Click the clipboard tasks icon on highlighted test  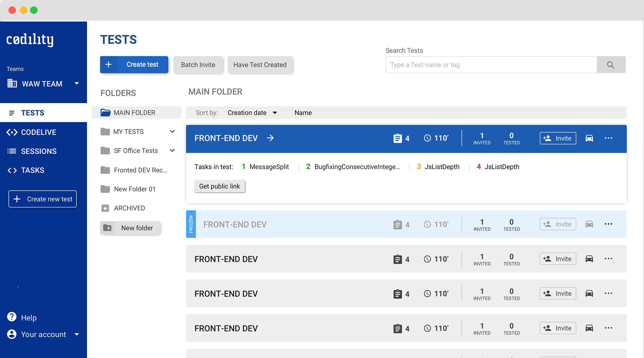click(x=397, y=138)
